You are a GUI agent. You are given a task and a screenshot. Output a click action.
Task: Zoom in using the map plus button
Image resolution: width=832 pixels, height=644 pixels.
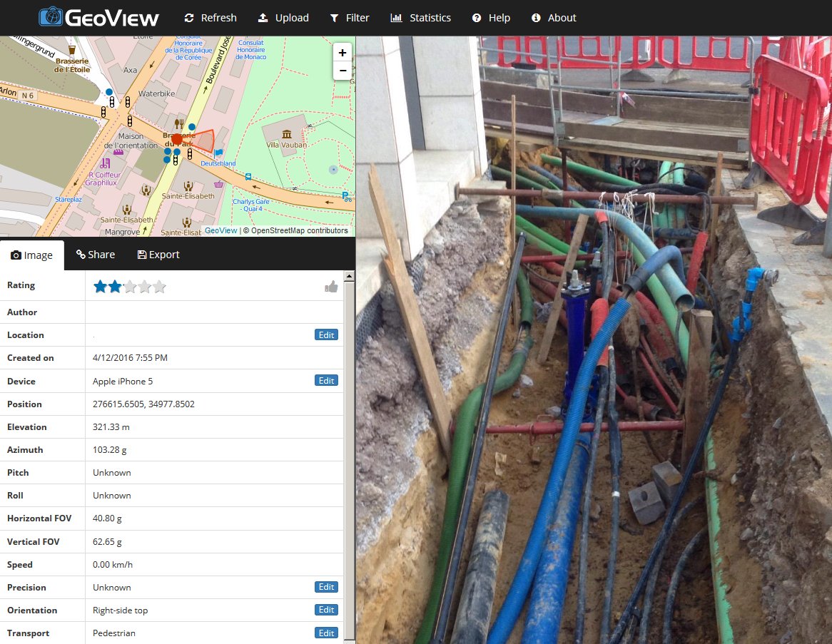(343, 52)
